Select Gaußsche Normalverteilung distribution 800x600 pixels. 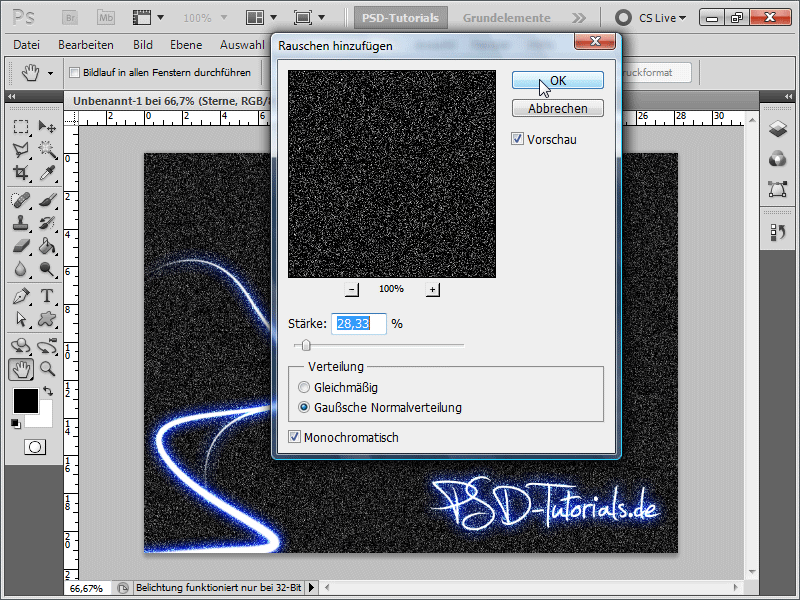304,407
